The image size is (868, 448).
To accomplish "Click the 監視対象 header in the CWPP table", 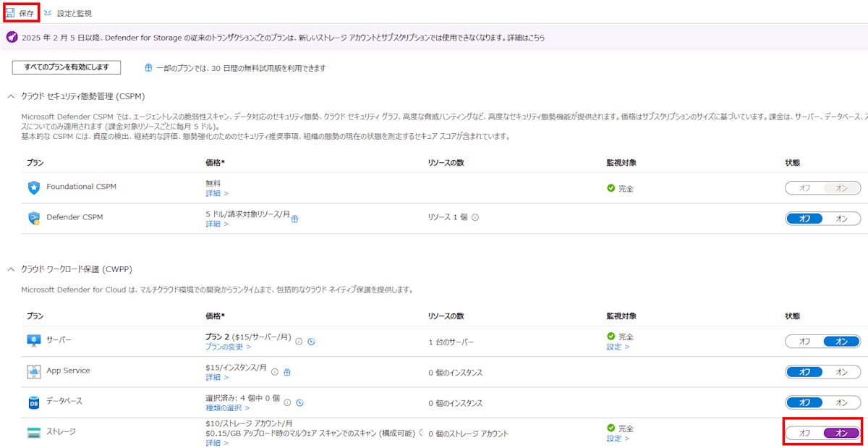I will pos(621,316).
